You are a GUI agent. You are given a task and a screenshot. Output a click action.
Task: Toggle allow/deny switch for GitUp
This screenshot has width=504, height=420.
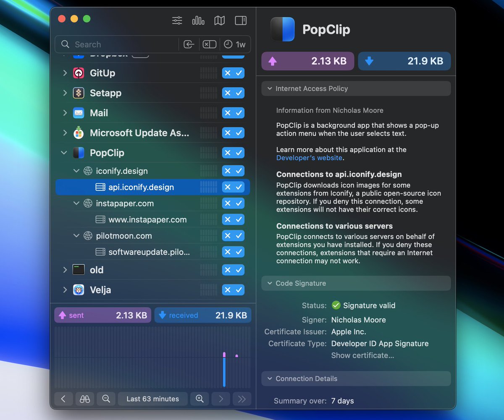(233, 73)
